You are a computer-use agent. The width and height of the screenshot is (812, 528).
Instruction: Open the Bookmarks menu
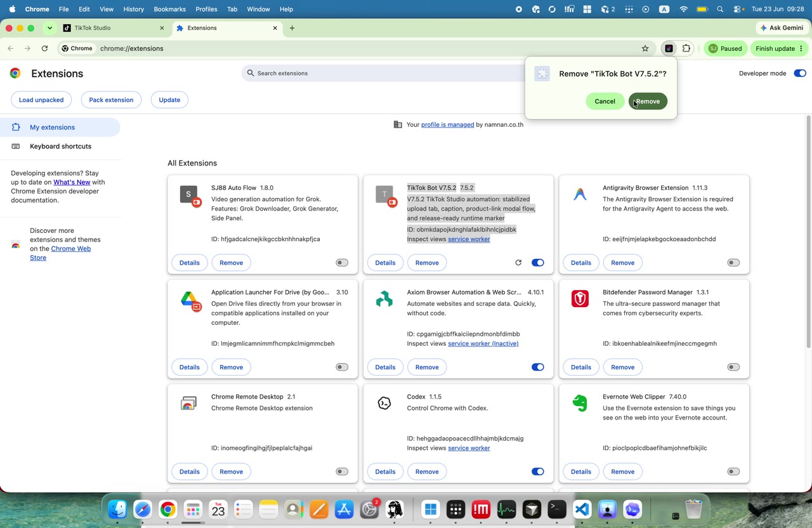point(169,9)
